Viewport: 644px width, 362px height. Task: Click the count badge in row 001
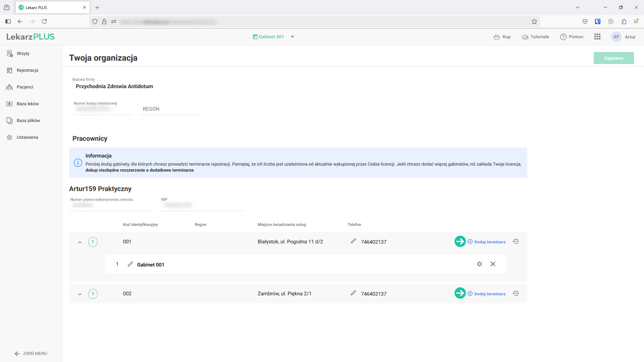(93, 242)
